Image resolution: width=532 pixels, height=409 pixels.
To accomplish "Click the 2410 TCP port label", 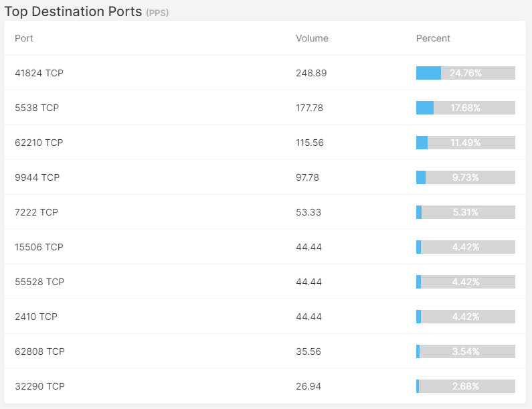I will point(36,317).
